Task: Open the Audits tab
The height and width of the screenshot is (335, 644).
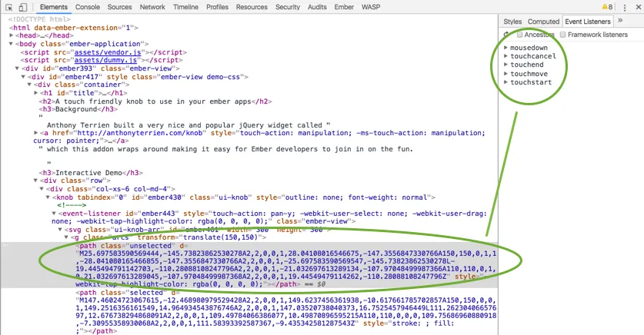Action: point(317,7)
